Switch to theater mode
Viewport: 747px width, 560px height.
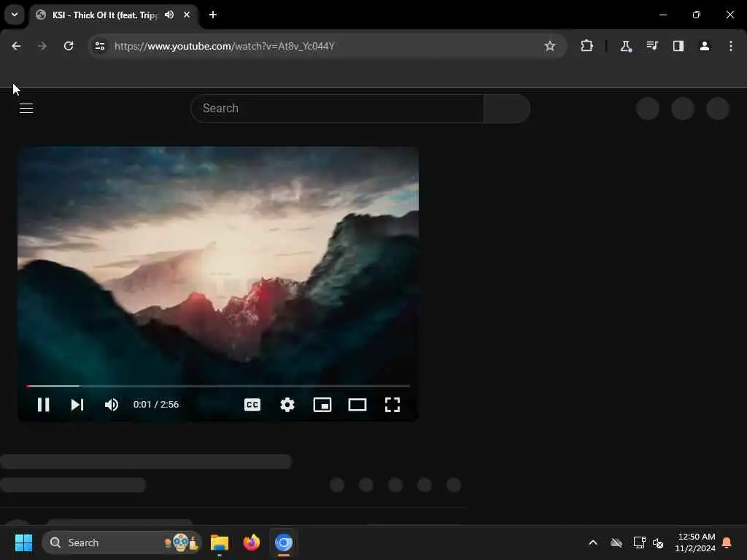pos(357,405)
